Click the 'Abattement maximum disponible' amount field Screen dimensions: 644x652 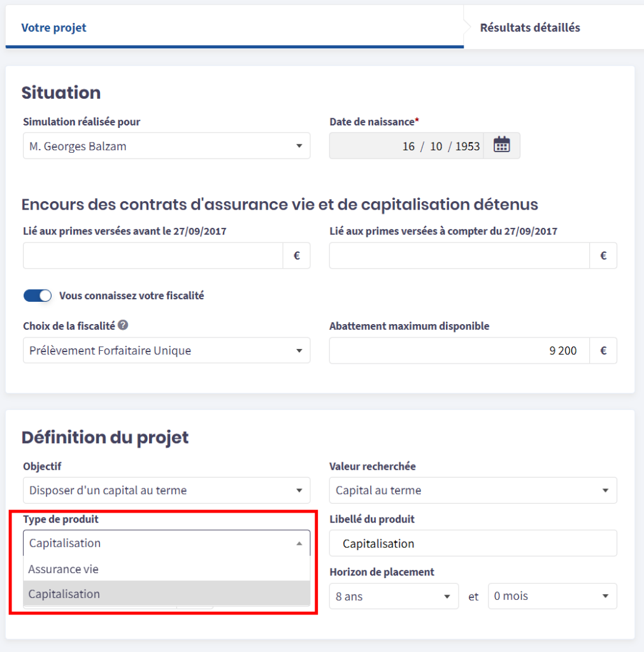point(459,351)
